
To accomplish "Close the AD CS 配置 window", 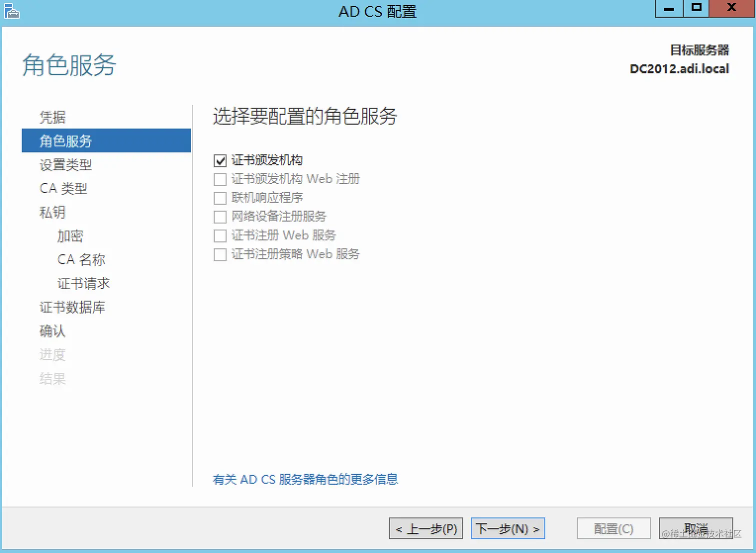I will pyautogui.click(x=732, y=8).
